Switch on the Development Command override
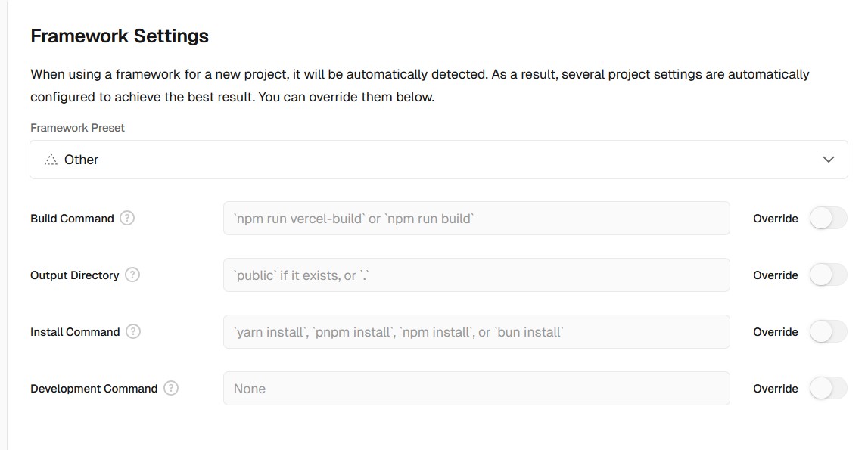Screen dimensions: 868x450 tap(828, 388)
